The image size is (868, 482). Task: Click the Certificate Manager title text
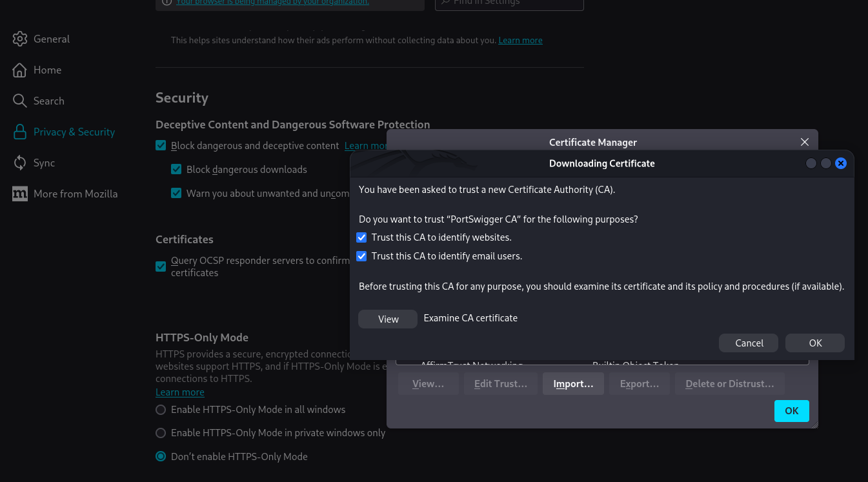[593, 142]
